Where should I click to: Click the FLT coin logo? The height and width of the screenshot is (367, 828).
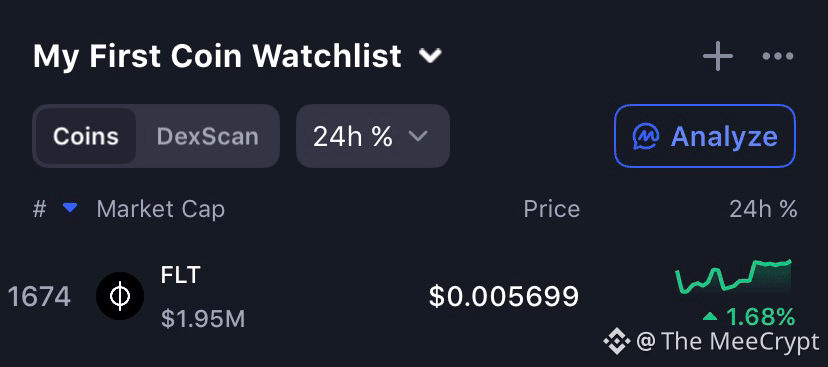[x=120, y=296]
